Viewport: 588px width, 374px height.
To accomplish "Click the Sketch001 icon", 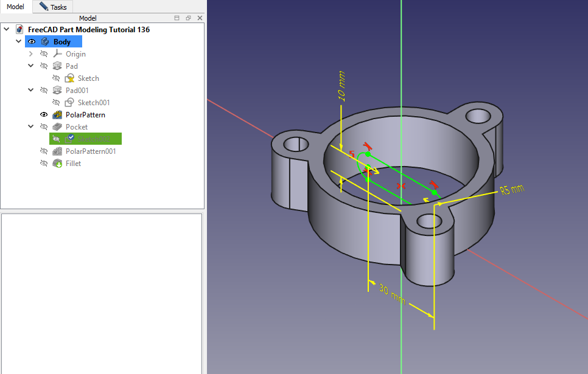I will [x=69, y=103].
